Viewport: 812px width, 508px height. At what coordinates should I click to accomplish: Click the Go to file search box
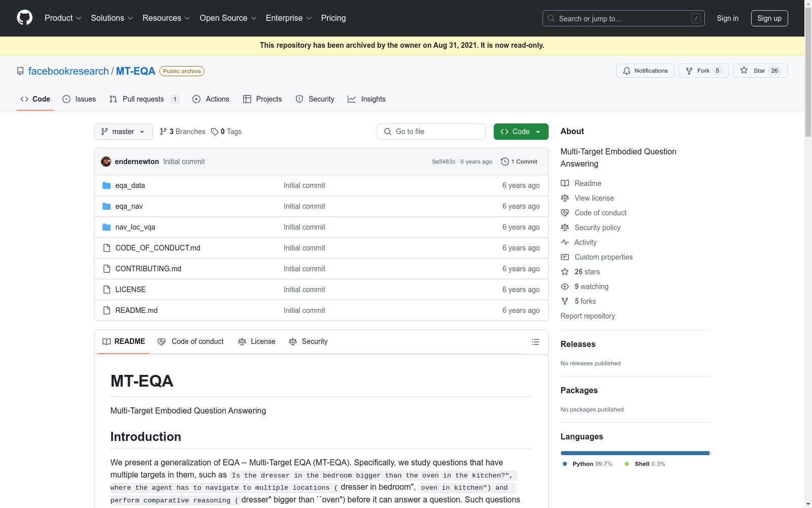(431, 132)
